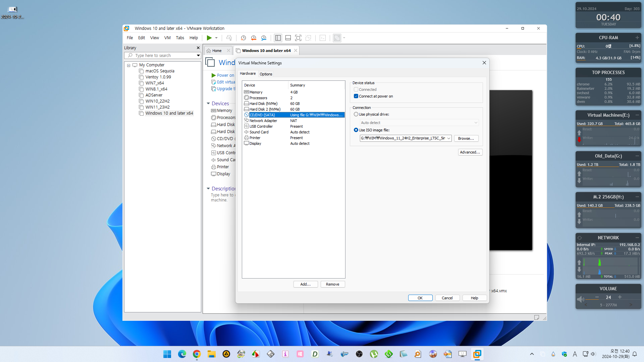The height and width of the screenshot is (362, 644).
Task: Click the stretch guest display icon
Action: [337, 38]
